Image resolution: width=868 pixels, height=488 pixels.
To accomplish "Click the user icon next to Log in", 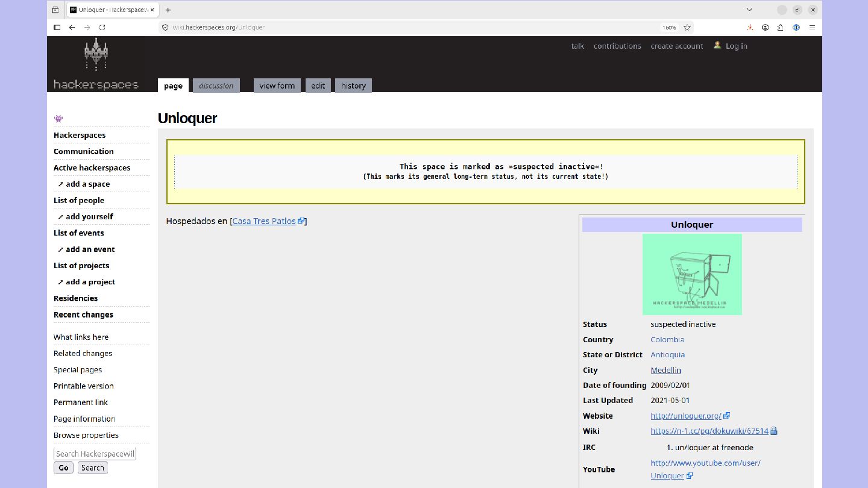I will click(x=717, y=45).
